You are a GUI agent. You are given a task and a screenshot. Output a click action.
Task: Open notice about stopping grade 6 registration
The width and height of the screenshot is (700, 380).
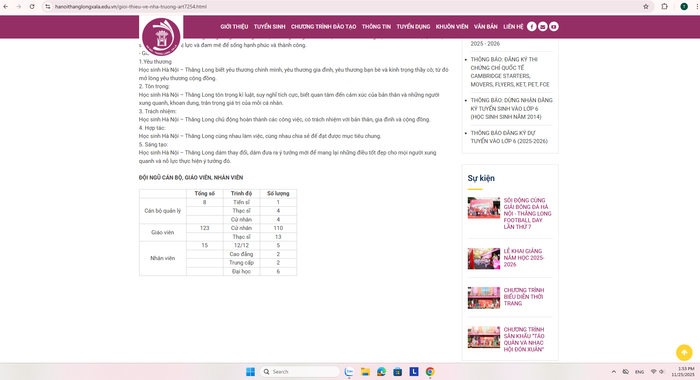511,109
